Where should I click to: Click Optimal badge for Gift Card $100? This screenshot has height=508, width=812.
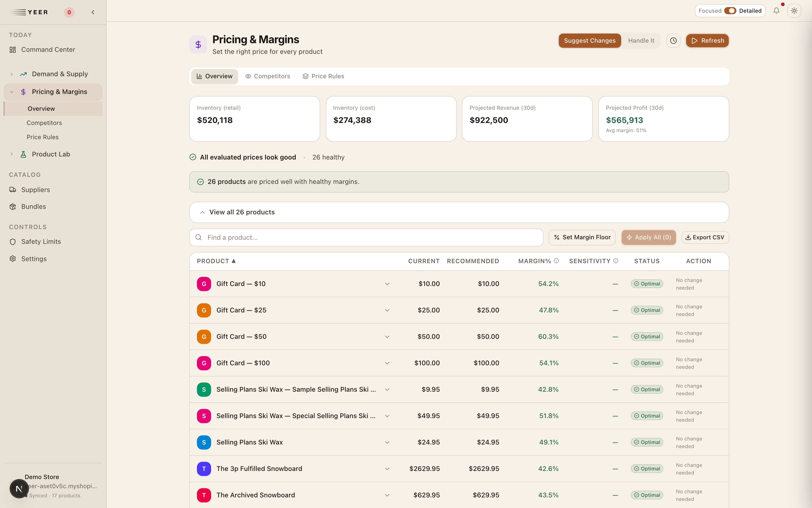[x=647, y=363]
